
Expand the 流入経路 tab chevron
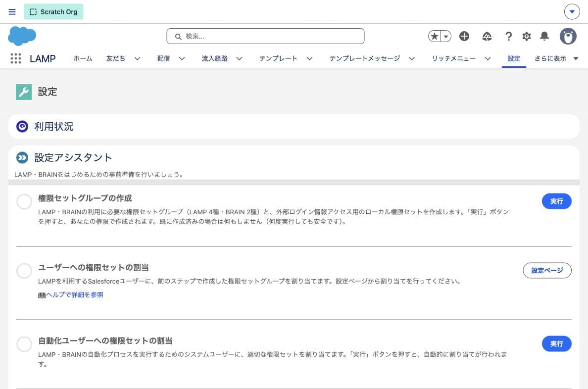click(x=239, y=58)
